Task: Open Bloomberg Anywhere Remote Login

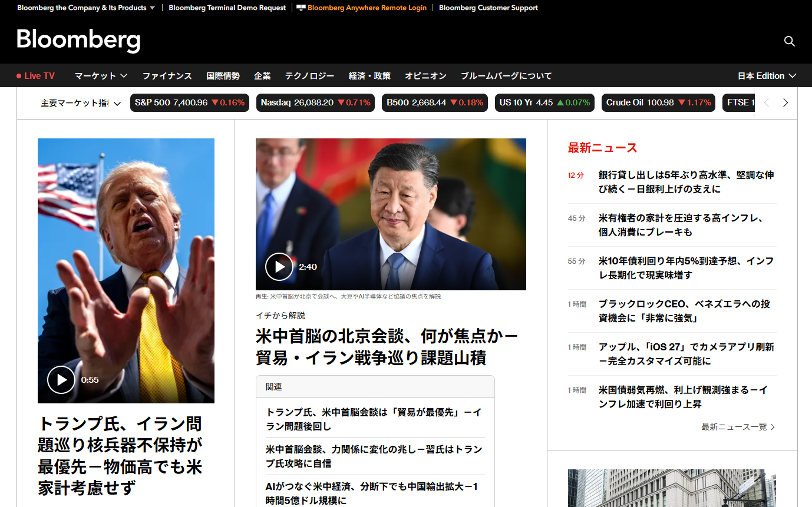Action: tap(367, 8)
